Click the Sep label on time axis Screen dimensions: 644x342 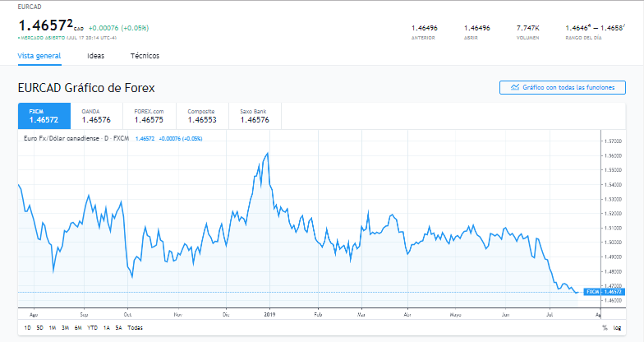pyautogui.click(x=84, y=314)
